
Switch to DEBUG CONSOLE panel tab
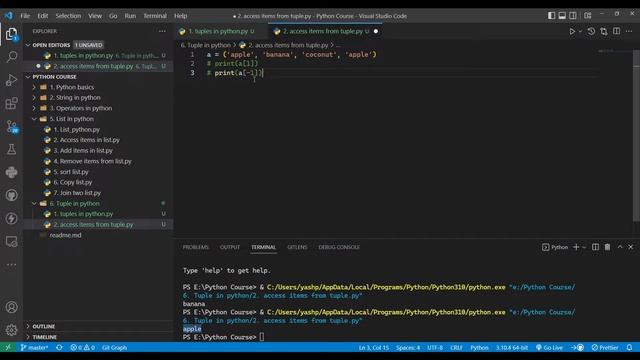[x=339, y=247]
